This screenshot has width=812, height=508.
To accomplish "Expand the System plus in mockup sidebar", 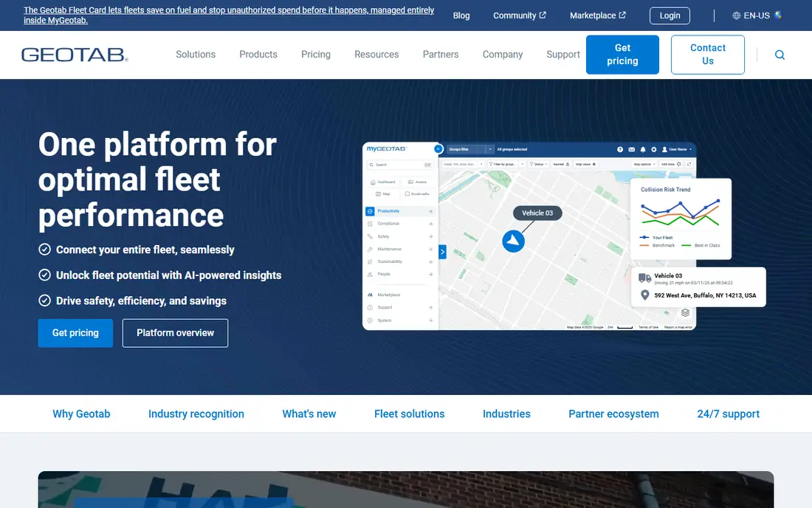I will 430,320.
